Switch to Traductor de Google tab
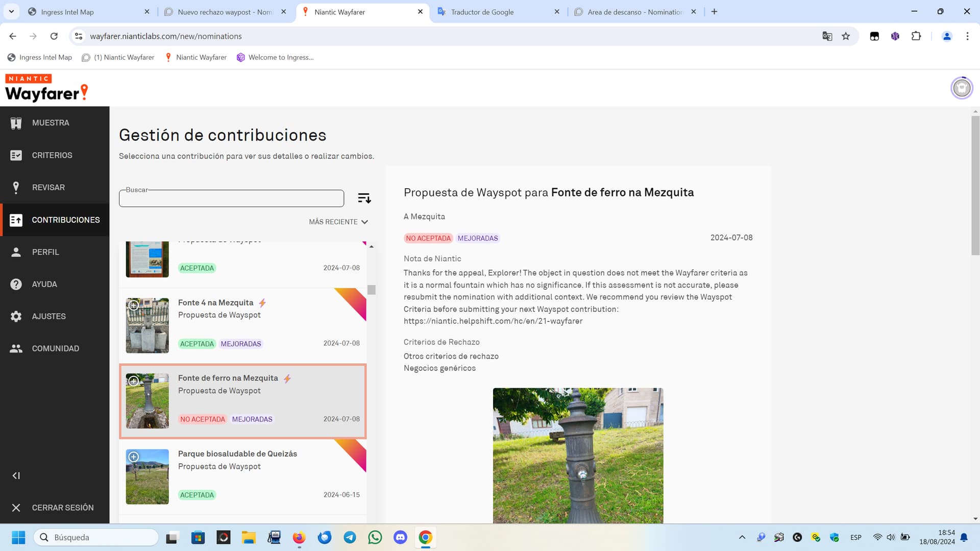Screen dimensions: 980x551 click(482, 12)
